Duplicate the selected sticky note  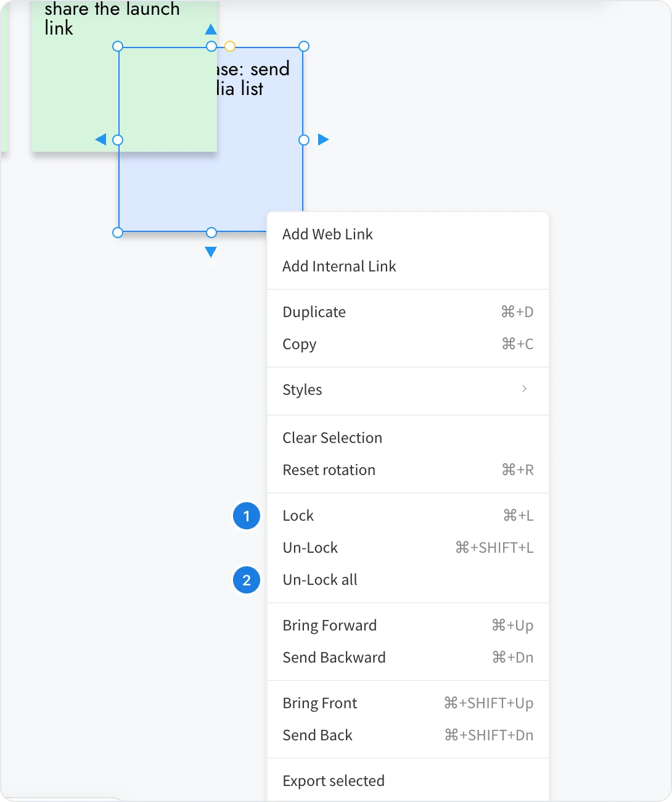[x=408, y=312]
